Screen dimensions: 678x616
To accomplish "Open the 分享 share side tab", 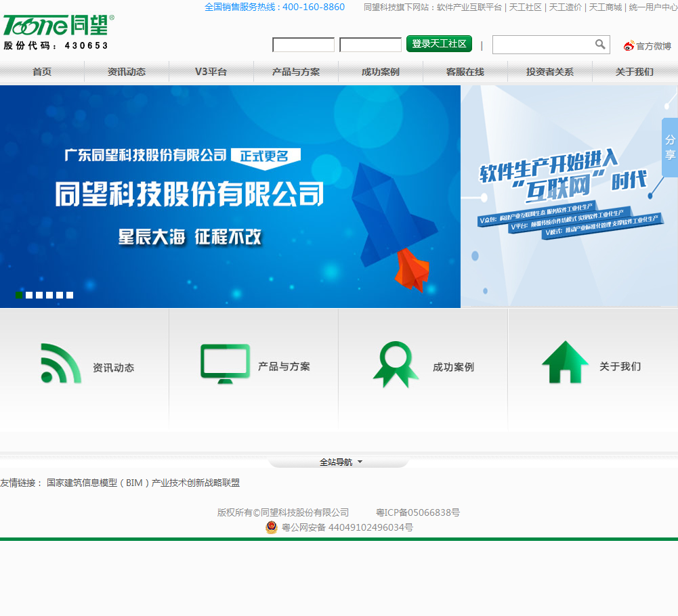I will tap(670, 147).
